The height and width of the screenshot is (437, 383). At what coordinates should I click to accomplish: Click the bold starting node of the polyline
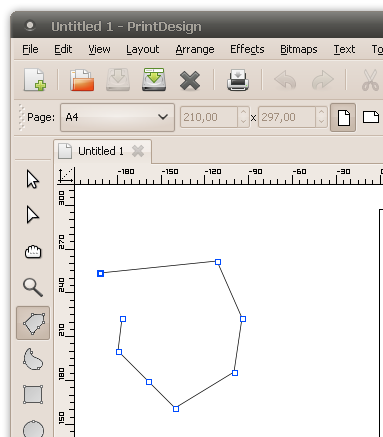coord(100,273)
